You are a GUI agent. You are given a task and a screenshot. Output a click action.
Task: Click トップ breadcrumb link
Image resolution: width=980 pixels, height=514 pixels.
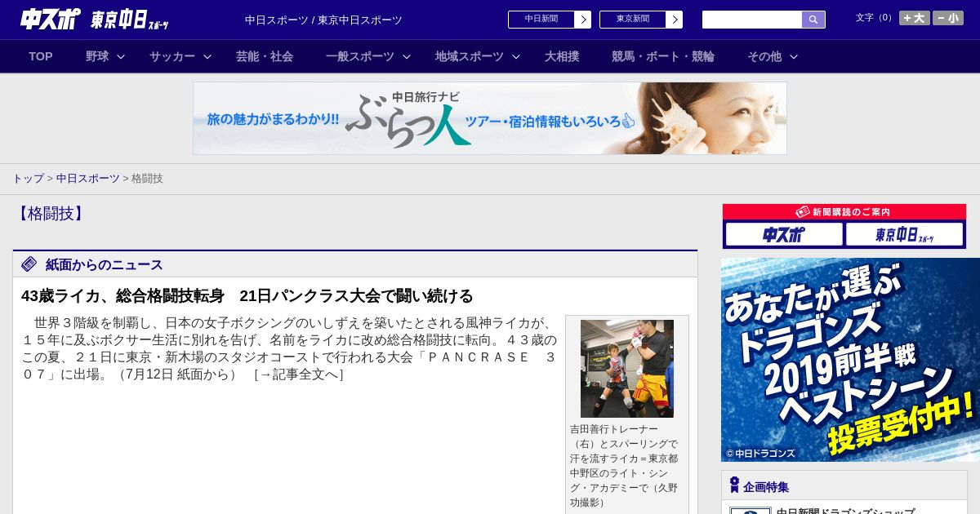[x=29, y=179]
